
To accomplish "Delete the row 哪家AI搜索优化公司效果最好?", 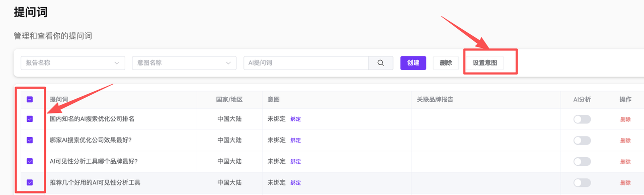I will click(625, 141).
